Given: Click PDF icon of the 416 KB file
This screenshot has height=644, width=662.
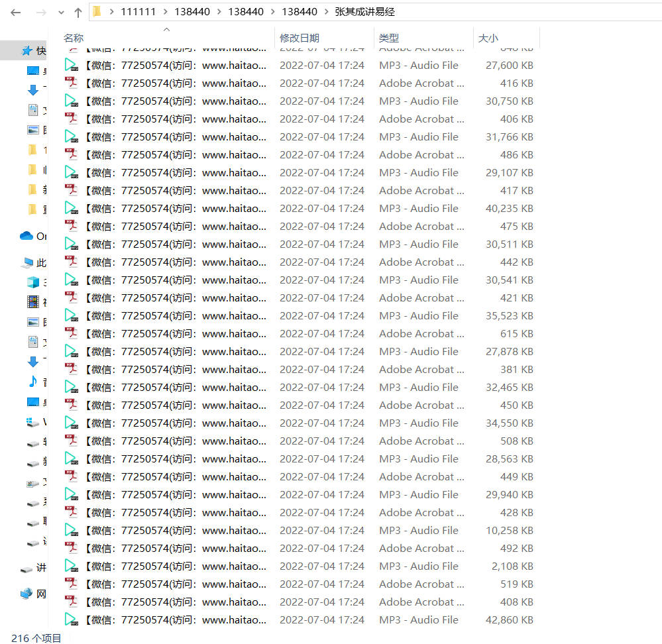Looking at the screenshot, I should click(x=71, y=83).
